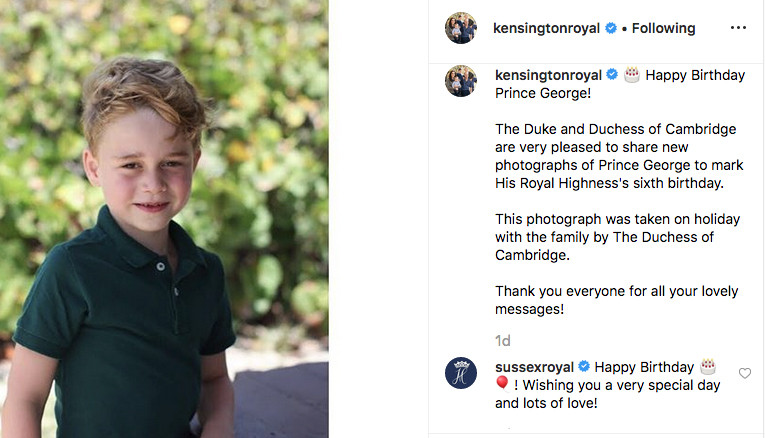Toggle the Following button
765x438 pixels.
point(663,28)
